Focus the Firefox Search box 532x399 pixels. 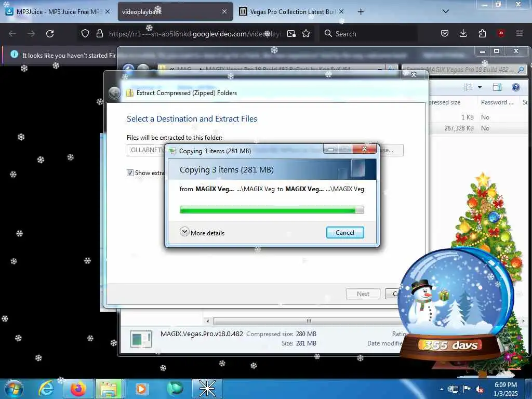click(368, 34)
